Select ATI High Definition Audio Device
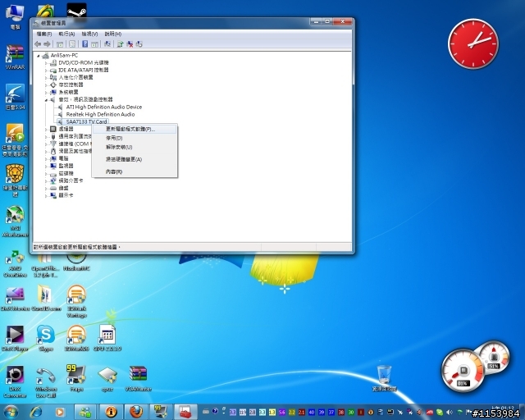The width and height of the screenshot is (525, 420). [104, 107]
